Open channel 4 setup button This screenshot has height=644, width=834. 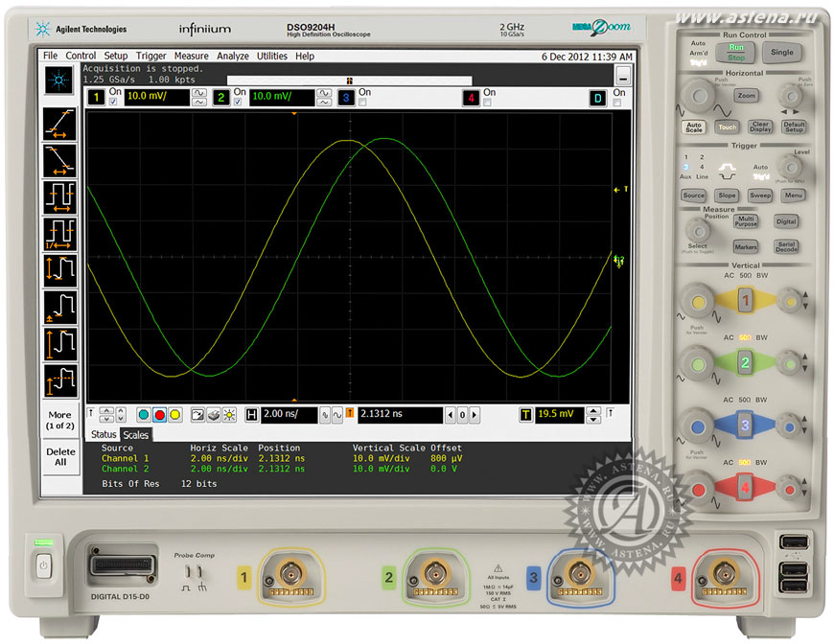click(x=472, y=98)
